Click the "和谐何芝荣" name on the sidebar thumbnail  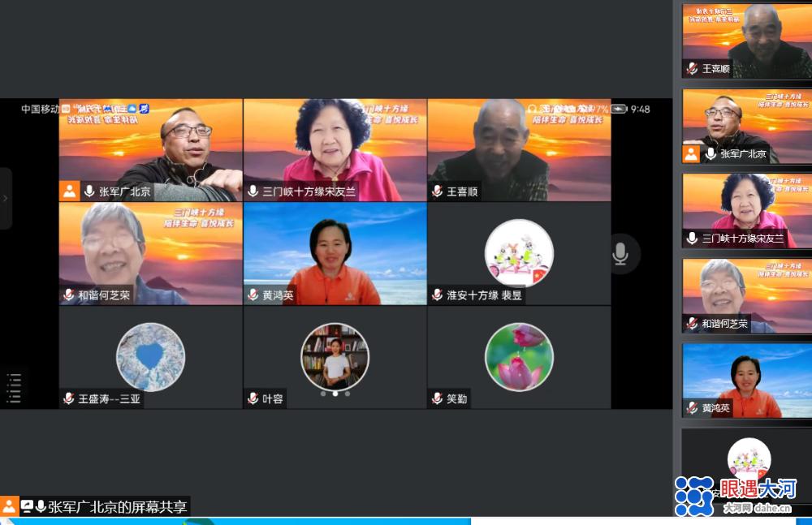click(x=724, y=324)
